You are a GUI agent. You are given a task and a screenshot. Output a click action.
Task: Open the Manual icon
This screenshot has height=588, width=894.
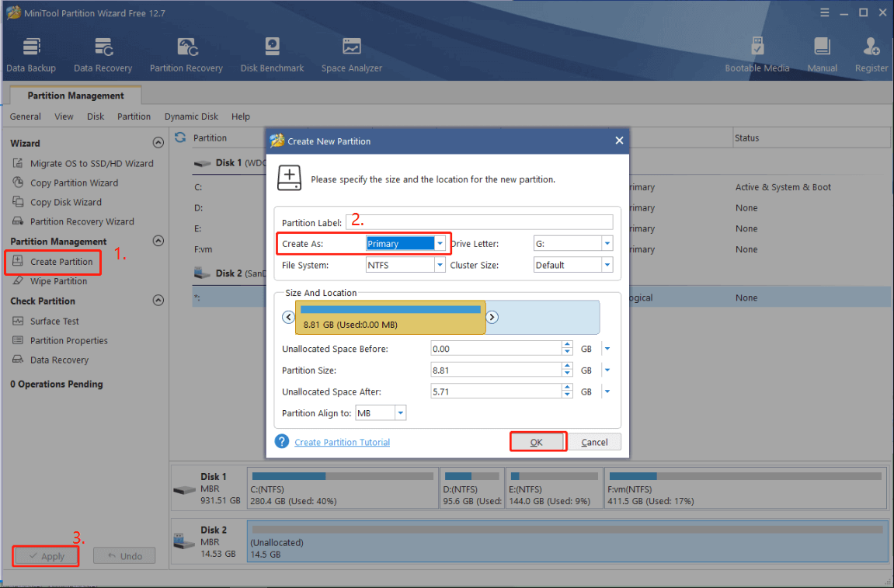tap(822, 54)
